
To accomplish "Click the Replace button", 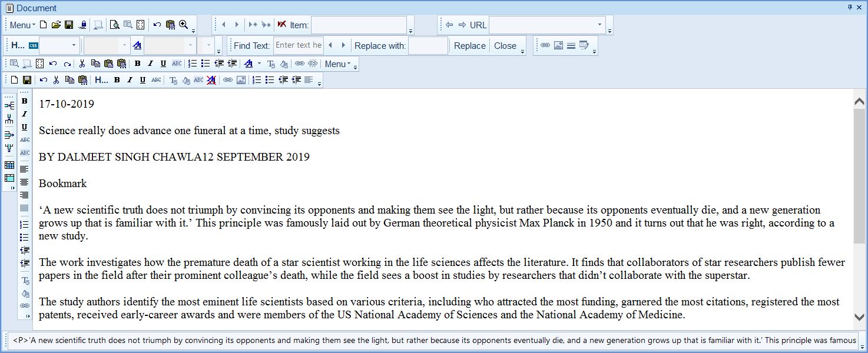I will pos(470,46).
